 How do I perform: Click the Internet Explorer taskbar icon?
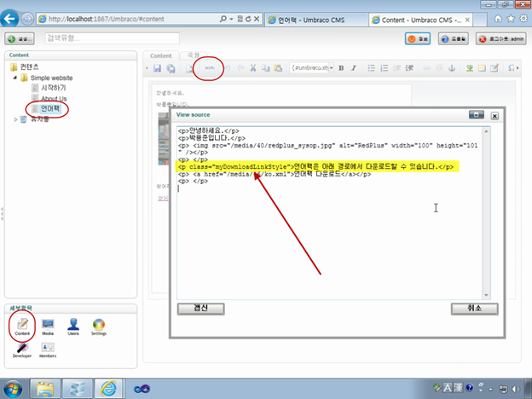tap(108, 389)
